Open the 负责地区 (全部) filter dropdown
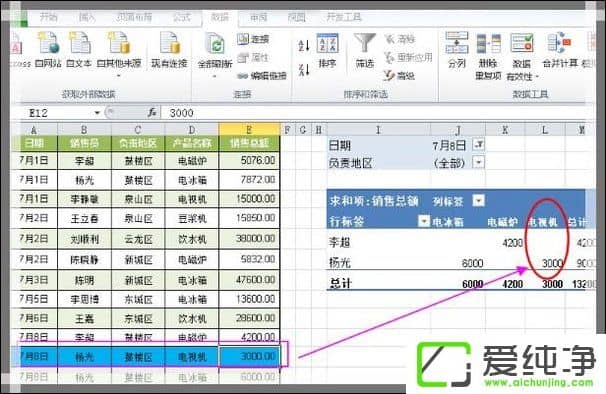This screenshot has width=606, height=394. pos(478,162)
